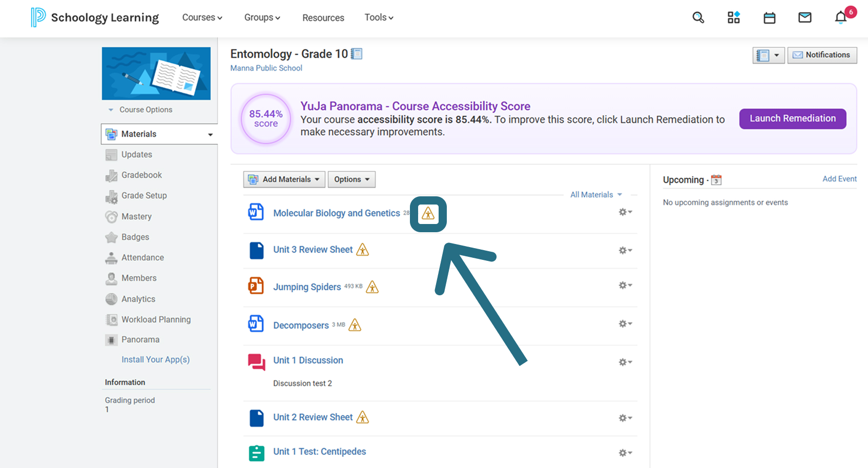The image size is (868, 468).
Task: Open Mastery in course sidebar
Action: tap(136, 216)
